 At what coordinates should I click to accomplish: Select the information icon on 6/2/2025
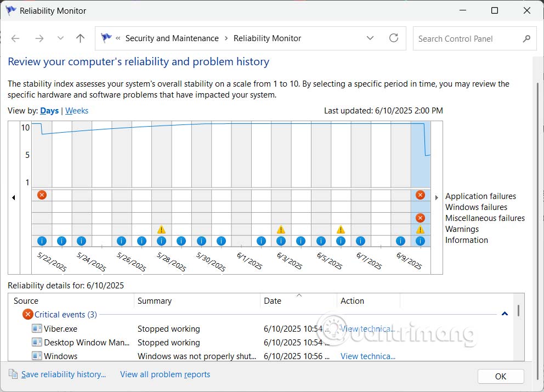tap(261, 241)
